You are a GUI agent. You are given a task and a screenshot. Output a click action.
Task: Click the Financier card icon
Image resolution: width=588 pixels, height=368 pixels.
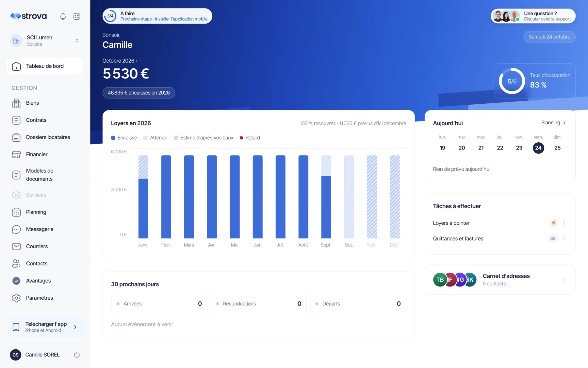coord(16,154)
